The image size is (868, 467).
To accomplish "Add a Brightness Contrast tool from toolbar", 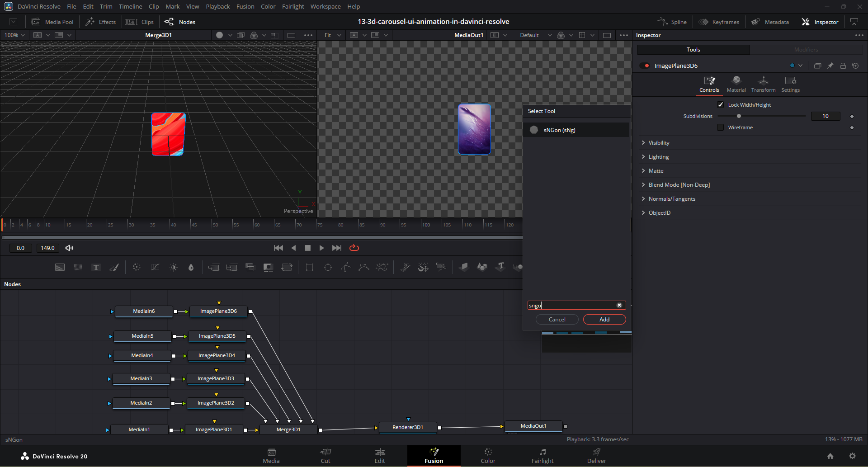I will [174, 267].
